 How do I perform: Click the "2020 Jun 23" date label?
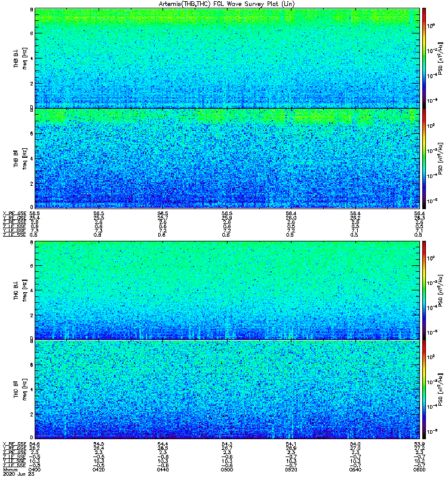point(19,474)
